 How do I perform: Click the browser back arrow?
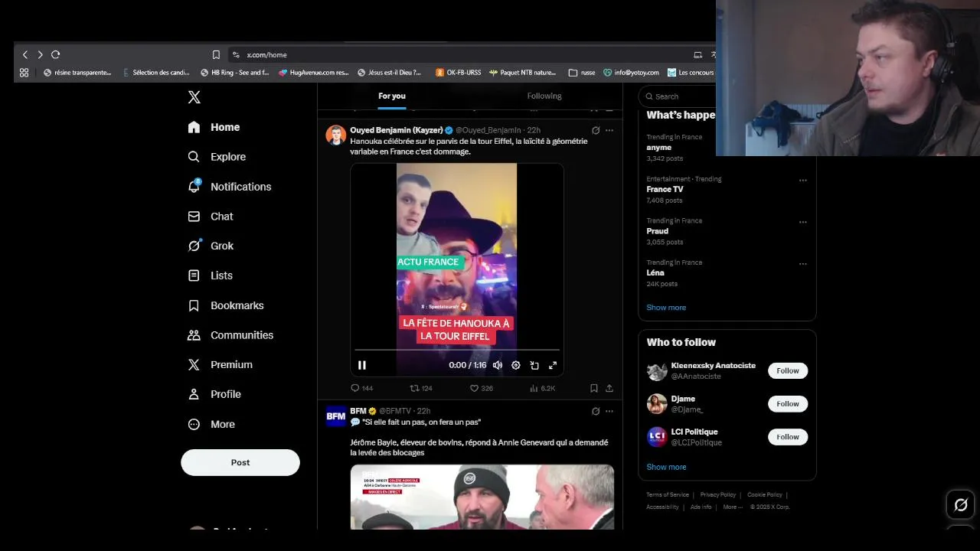click(x=25, y=54)
